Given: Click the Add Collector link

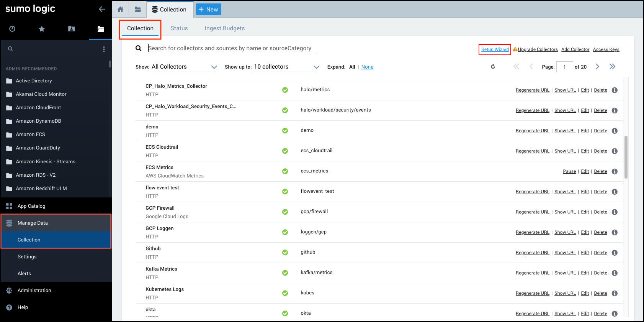Looking at the screenshot, I should [x=575, y=49].
